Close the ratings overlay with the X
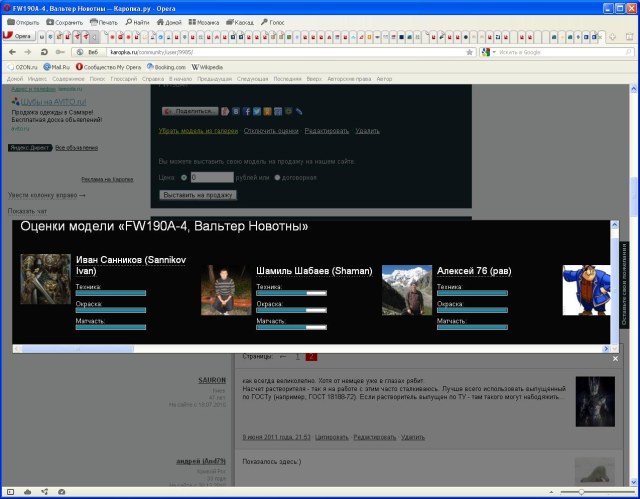The width and height of the screenshot is (640, 499). tap(616, 358)
